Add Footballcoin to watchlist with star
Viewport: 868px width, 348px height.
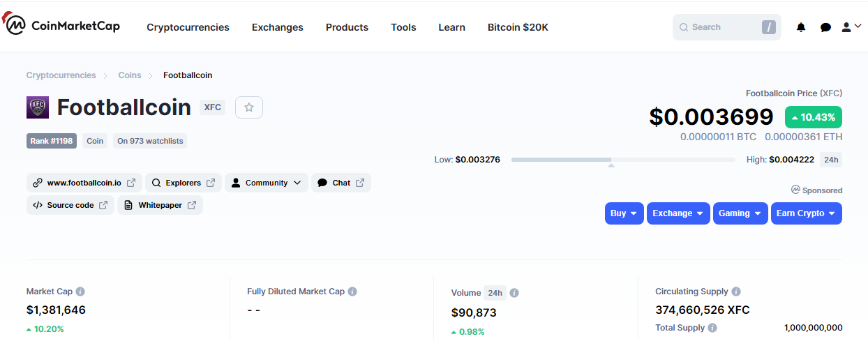[249, 107]
